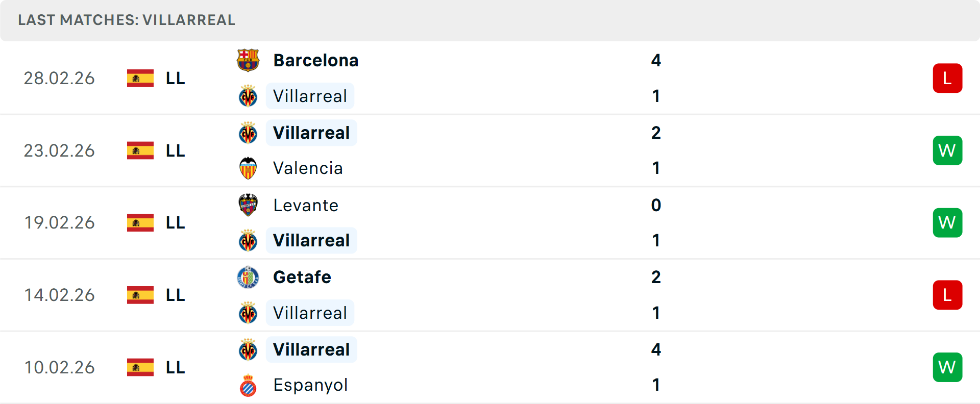The image size is (980, 404).
Task: Click Spain flag beside the 28.02.26 match
Action: pyautogui.click(x=140, y=79)
